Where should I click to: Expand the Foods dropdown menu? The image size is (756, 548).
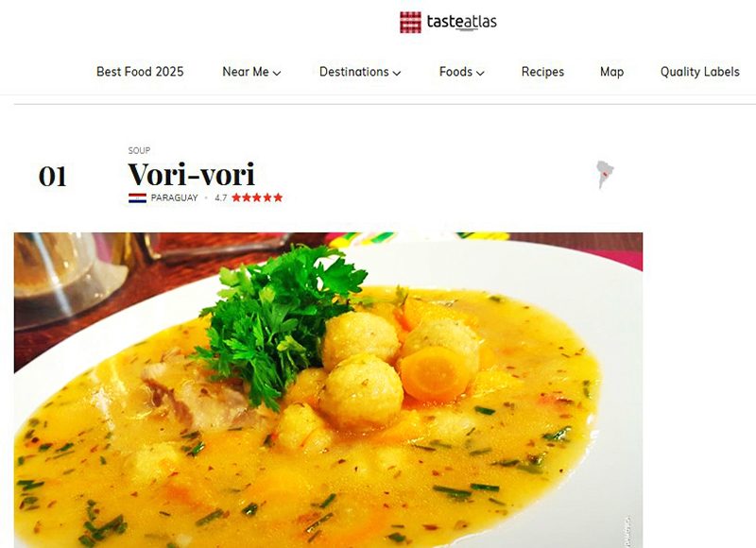(x=461, y=72)
